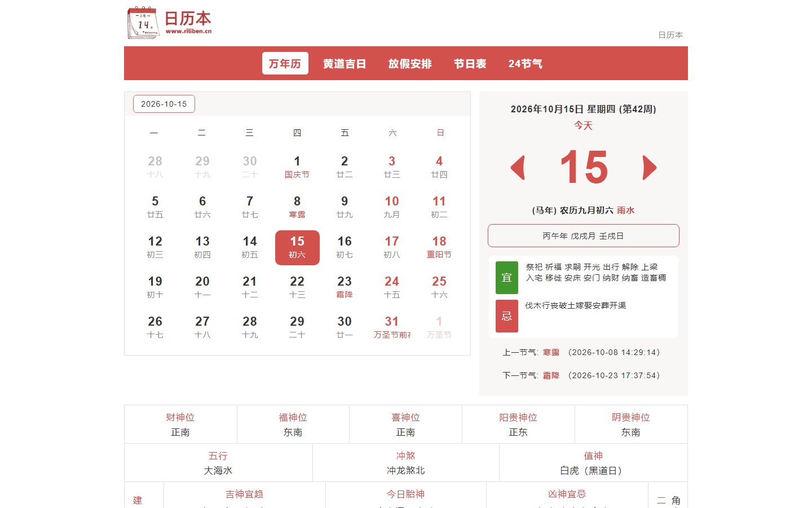Viewport: 812px width, 508px height.
Task: Select October 10 九月
Action: [x=392, y=207]
